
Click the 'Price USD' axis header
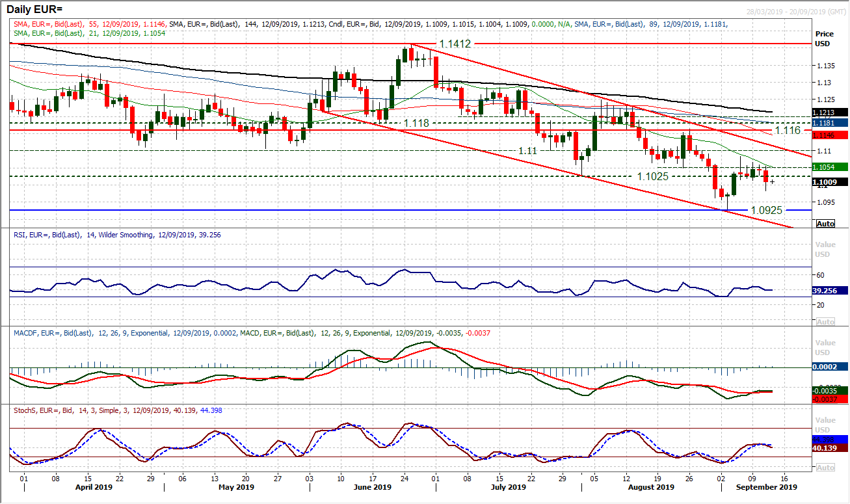click(825, 39)
